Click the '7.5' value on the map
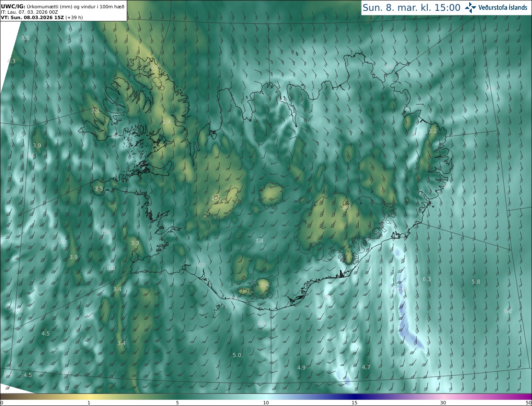This screenshot has height=406, width=532. click(25, 38)
